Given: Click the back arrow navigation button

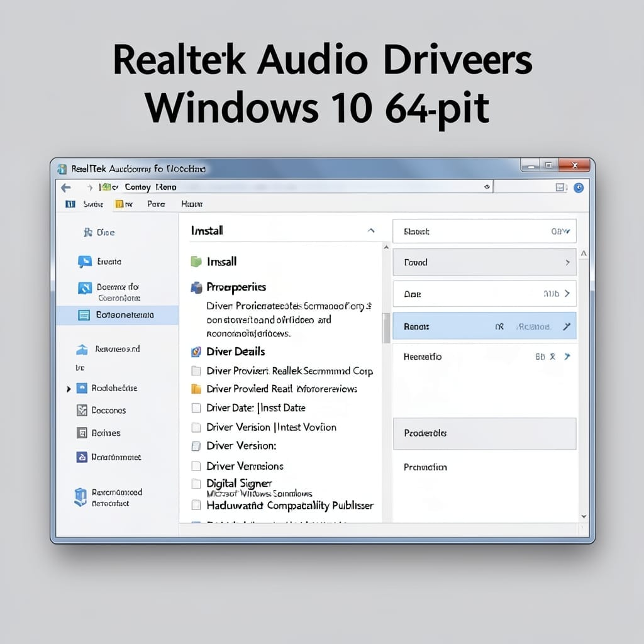Looking at the screenshot, I should tap(65, 188).
